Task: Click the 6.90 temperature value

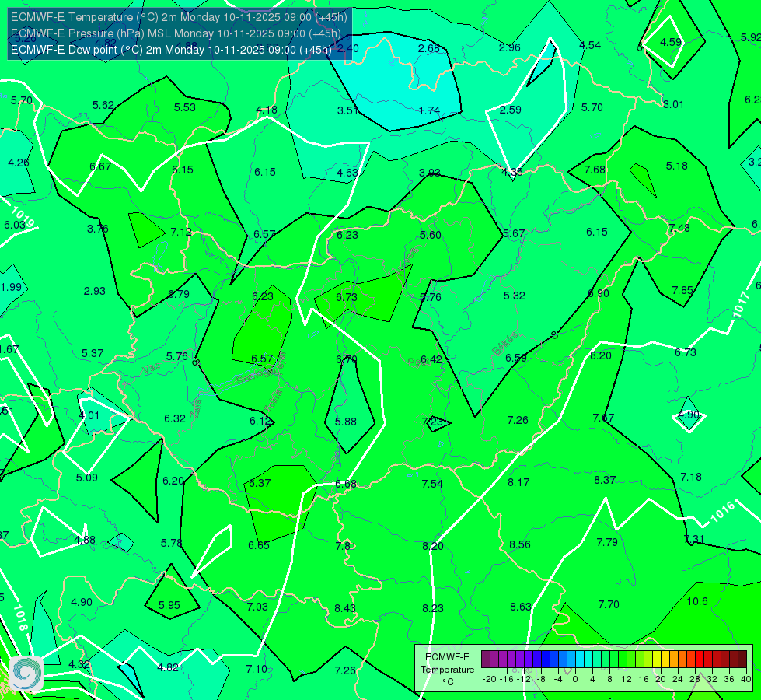Action: click(599, 293)
